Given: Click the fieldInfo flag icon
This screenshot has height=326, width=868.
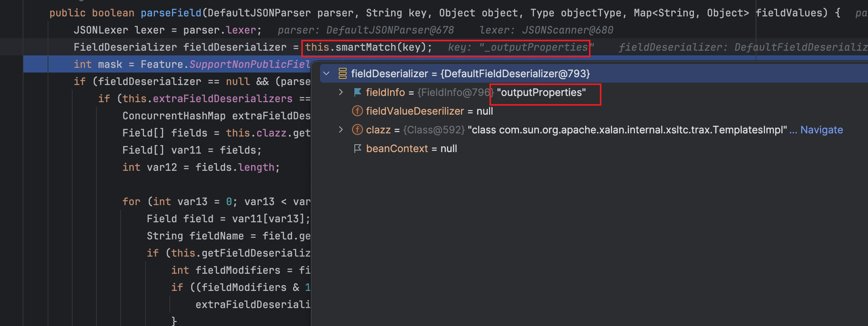Looking at the screenshot, I should click(357, 92).
